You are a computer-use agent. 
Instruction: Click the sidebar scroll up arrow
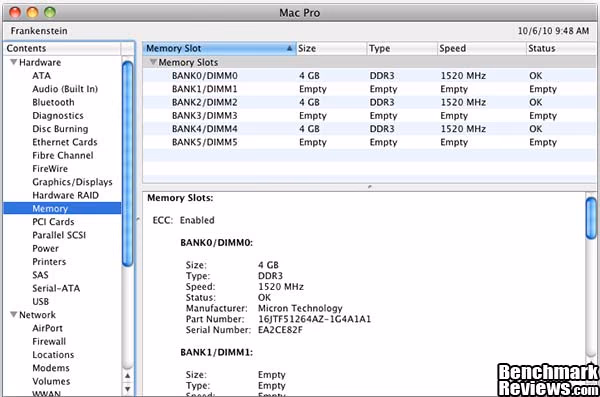pos(127,376)
